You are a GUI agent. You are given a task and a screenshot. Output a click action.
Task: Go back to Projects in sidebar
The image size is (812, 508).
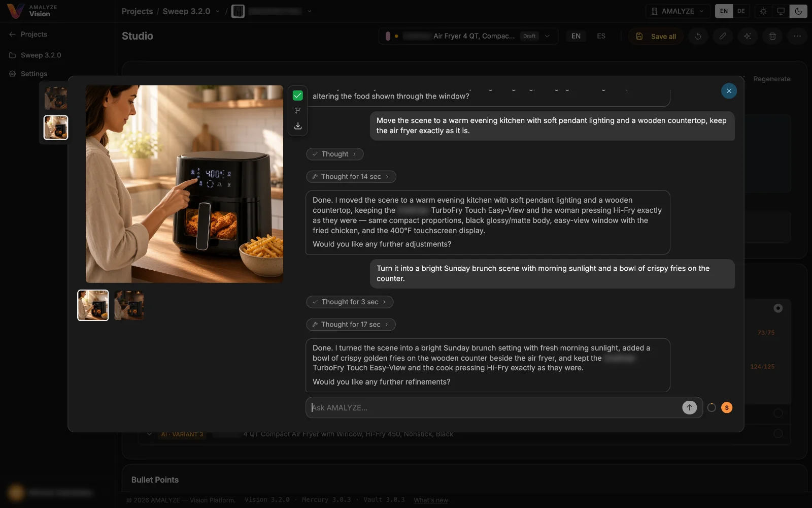[28, 34]
